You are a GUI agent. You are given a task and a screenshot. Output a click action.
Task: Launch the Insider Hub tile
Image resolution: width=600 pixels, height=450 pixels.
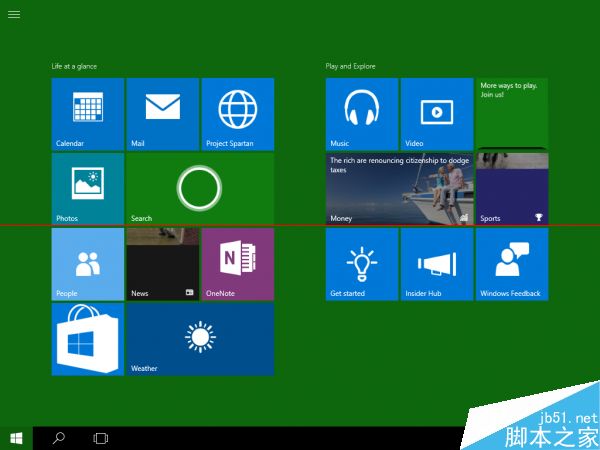coord(437,264)
